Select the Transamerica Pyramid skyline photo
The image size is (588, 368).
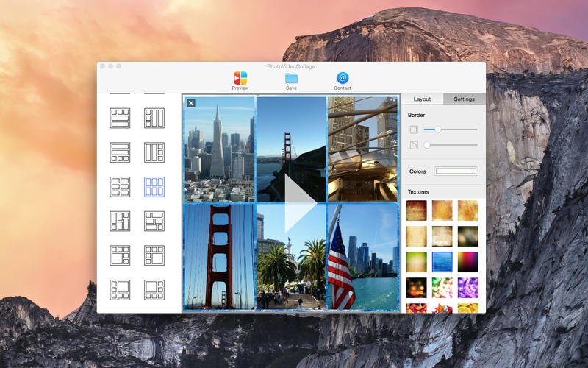coord(219,149)
